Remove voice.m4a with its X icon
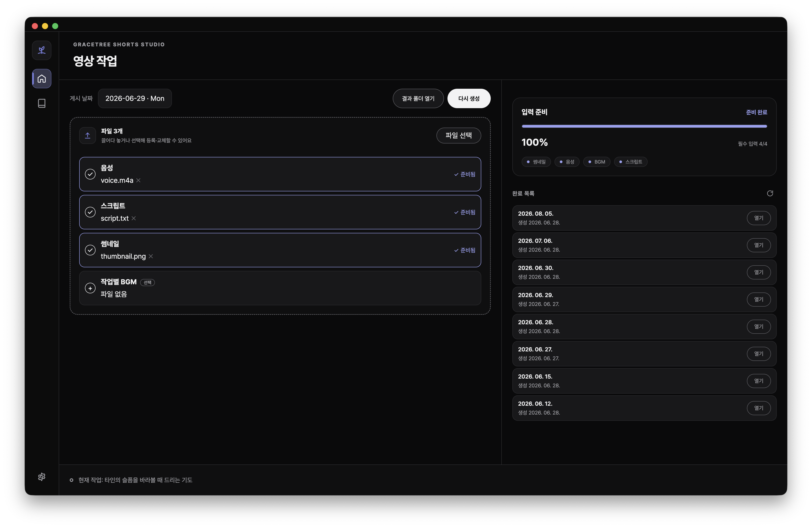 point(138,180)
